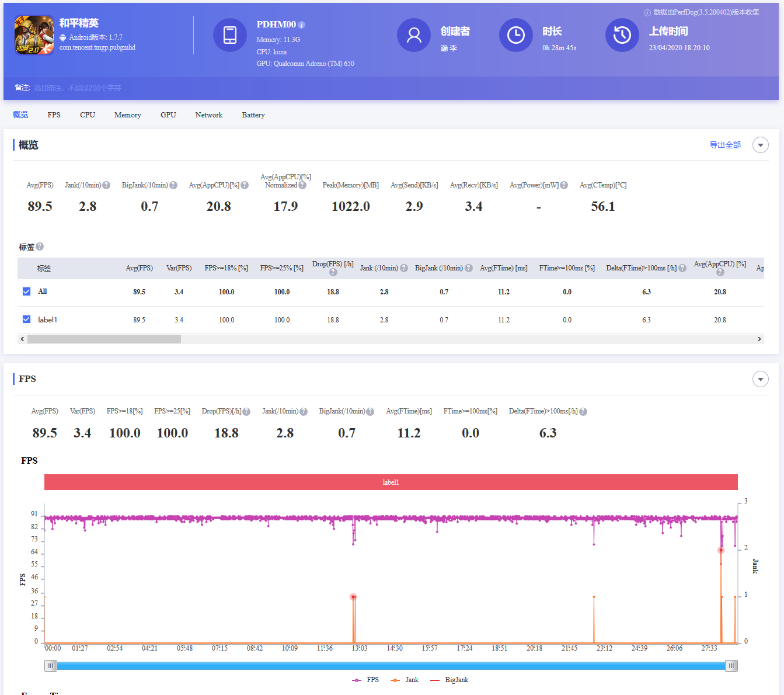784x695 pixels.
Task: Click the red label1 bar above chart
Action: tap(391, 482)
